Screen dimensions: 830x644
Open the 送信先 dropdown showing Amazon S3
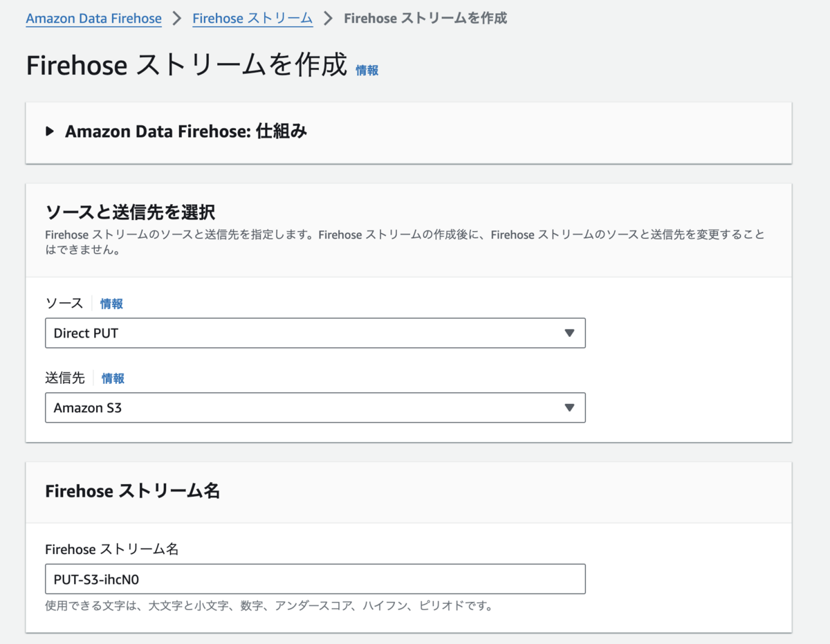coord(315,407)
